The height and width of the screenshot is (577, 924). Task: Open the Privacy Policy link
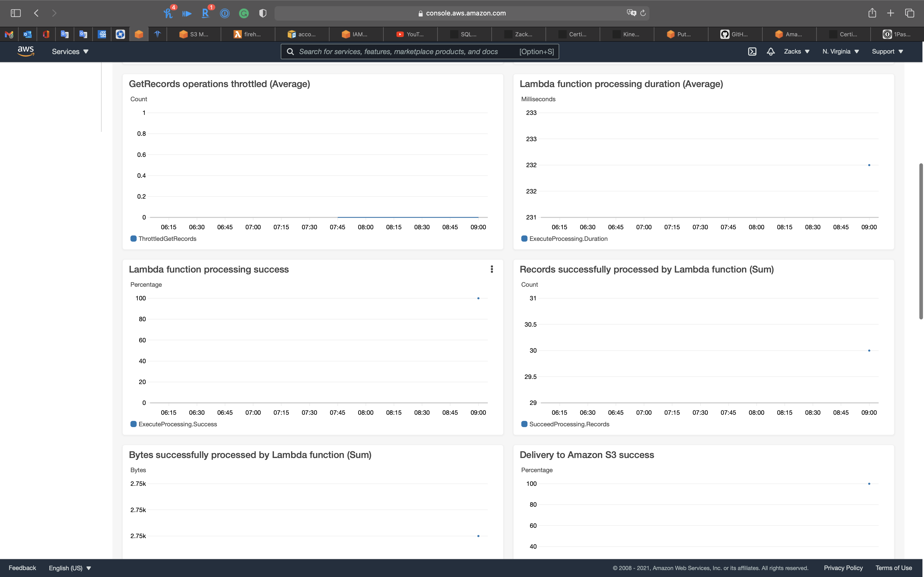[x=843, y=568]
